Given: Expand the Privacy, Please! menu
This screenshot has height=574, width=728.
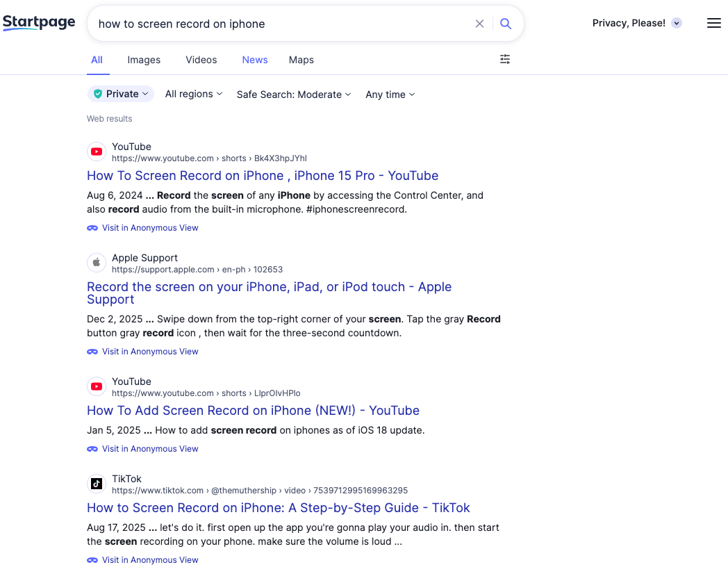Looking at the screenshot, I should tap(636, 23).
